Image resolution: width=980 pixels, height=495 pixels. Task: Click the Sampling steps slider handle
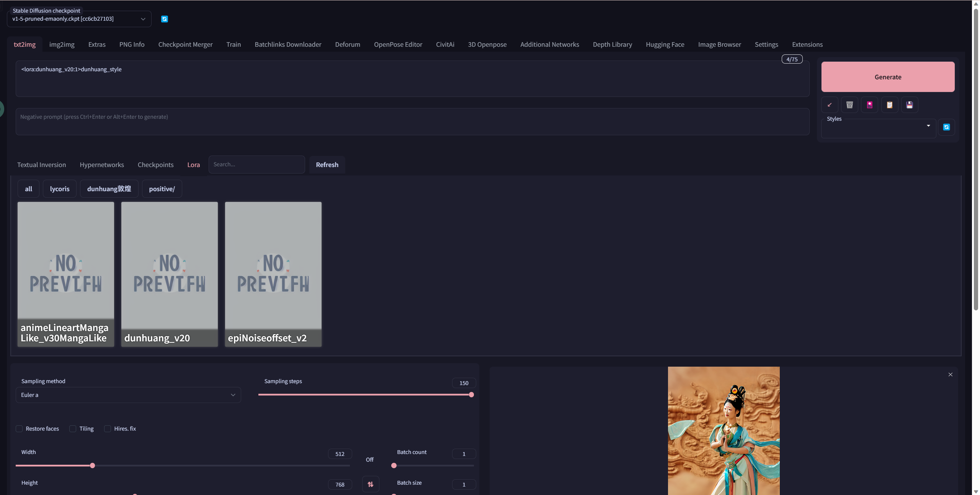471,395
